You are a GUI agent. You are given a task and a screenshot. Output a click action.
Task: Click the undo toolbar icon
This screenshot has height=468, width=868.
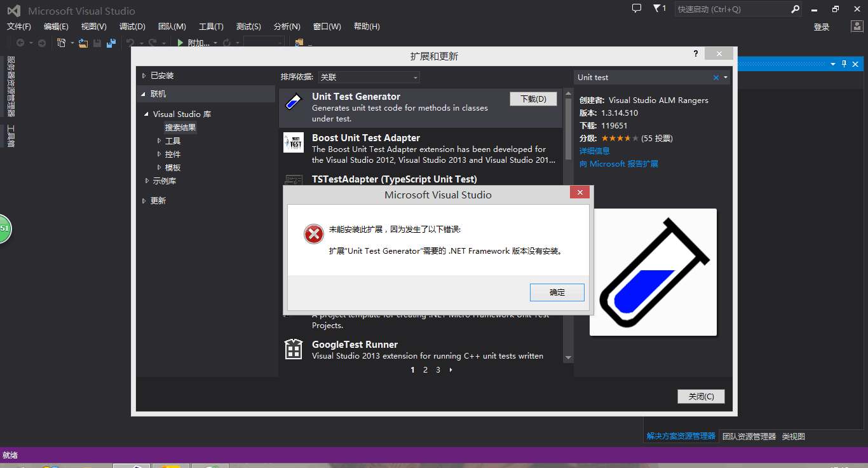point(130,43)
